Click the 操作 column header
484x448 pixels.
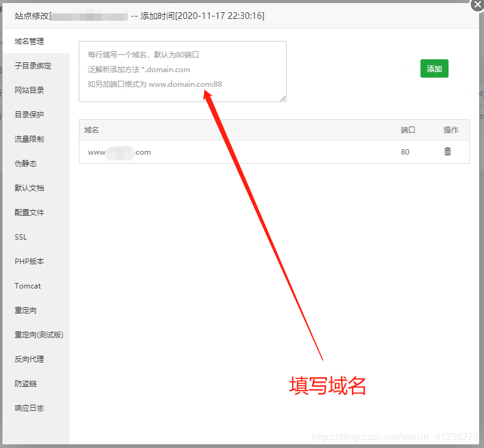450,130
